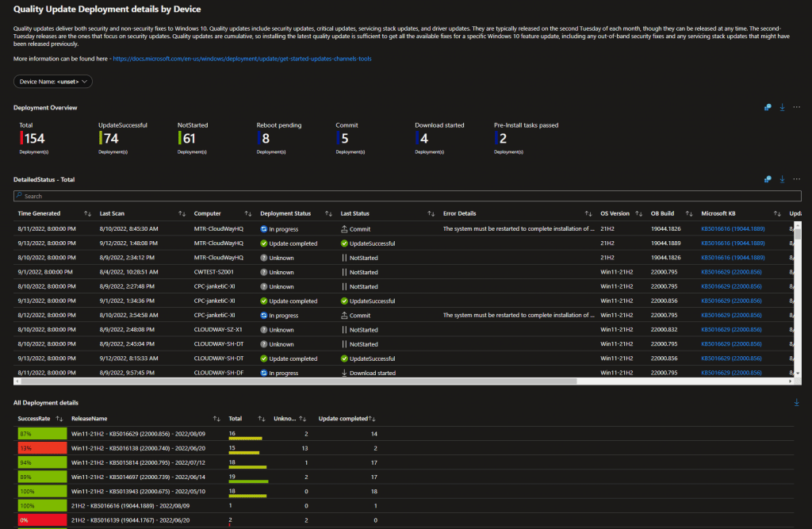Open the Device Name dropdown filter
Screen dimensions: 812x529
(x=53, y=82)
